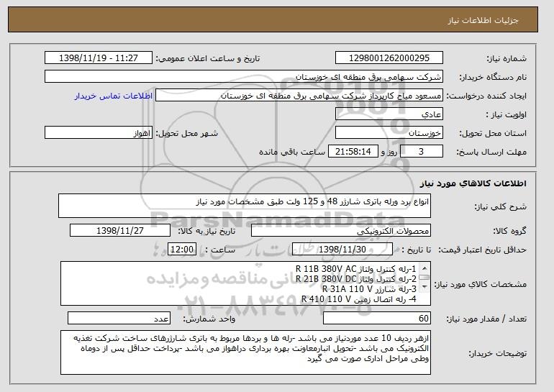Click the label حداقل تاریخ اعتبار قیمت
554x392 pixels.
[482, 250]
